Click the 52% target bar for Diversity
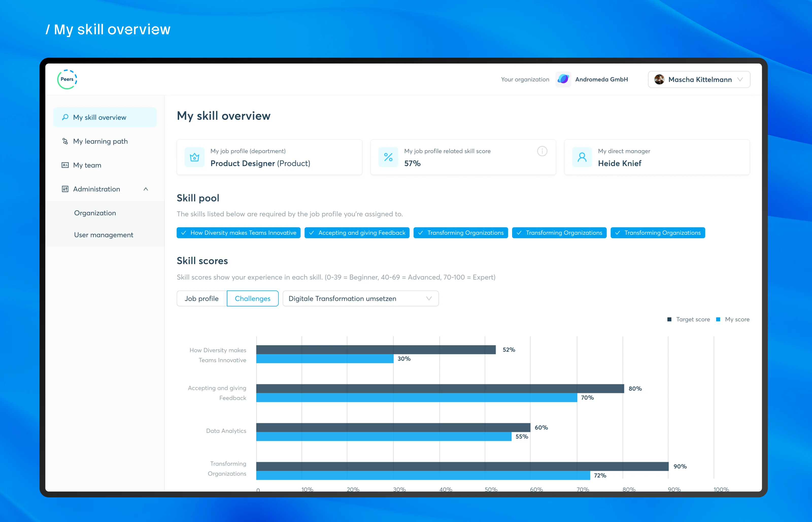Screen dimensions: 812x522 click(376, 350)
